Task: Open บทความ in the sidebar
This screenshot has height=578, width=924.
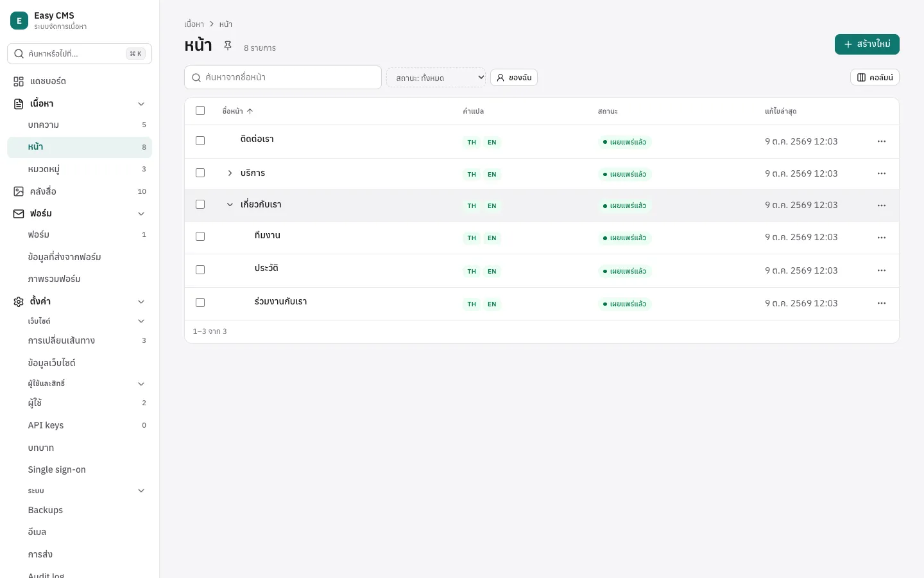Action: tap(80, 125)
